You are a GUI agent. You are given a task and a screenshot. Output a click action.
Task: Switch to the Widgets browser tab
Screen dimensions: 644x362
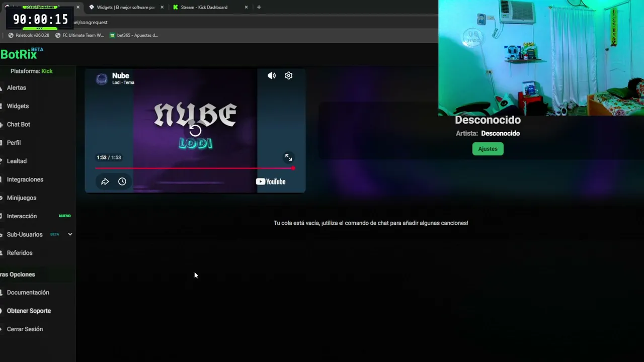click(x=126, y=7)
